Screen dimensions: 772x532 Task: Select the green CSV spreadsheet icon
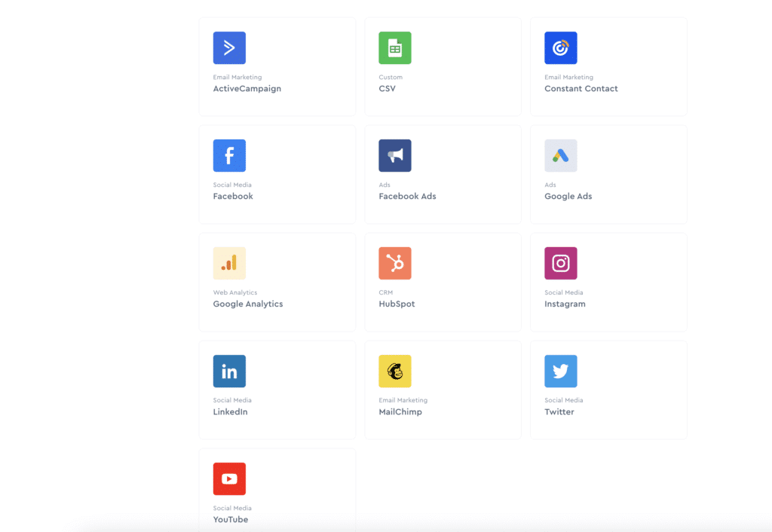[x=395, y=48]
